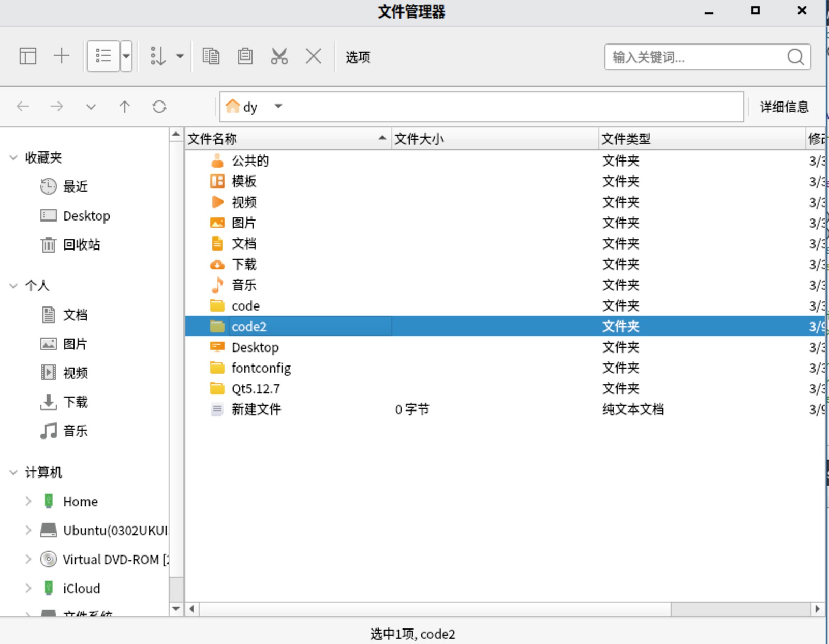The height and width of the screenshot is (644, 829).
Task: Click the refresh icon in navigation bar
Action: click(159, 107)
